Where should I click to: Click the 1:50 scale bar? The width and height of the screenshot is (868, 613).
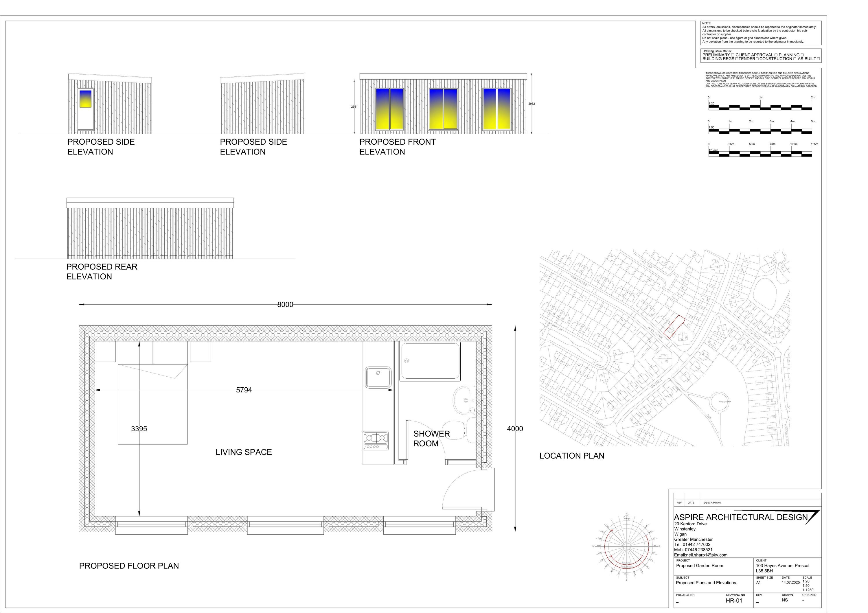point(760,131)
